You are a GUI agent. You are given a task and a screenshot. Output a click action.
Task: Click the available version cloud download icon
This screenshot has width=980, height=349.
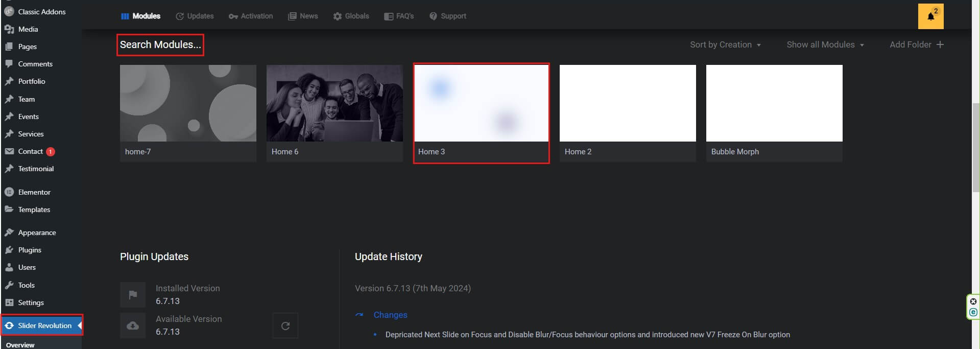(x=133, y=325)
